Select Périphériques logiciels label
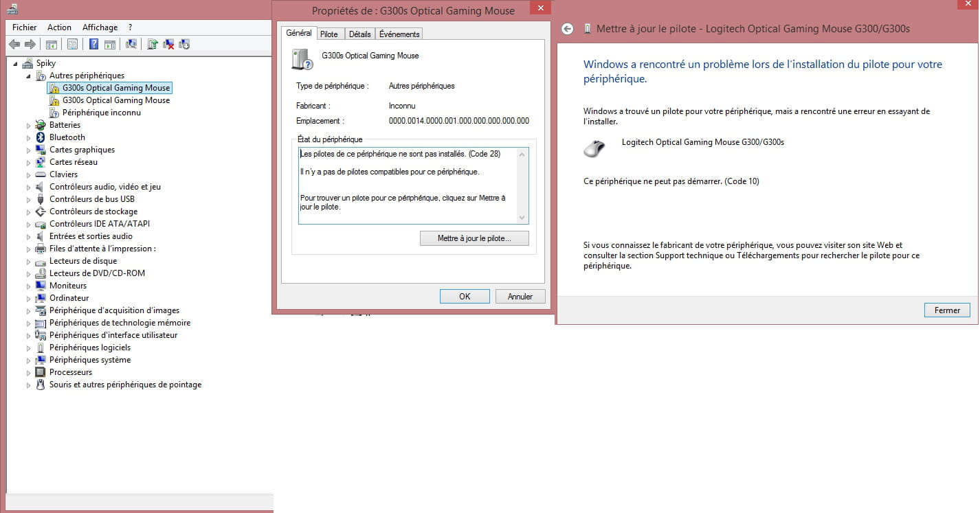This screenshot has width=980, height=513. click(90, 347)
